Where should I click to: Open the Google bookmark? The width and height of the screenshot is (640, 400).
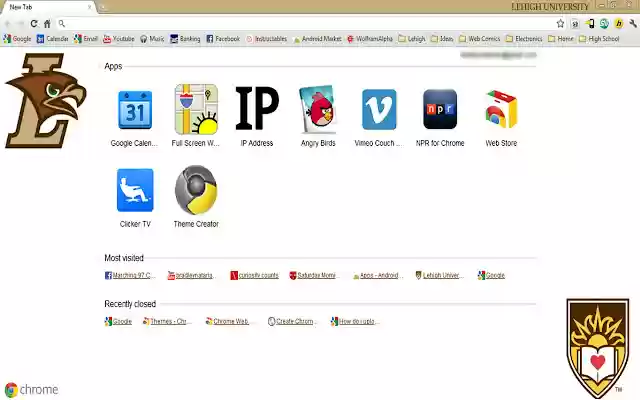(x=17, y=39)
